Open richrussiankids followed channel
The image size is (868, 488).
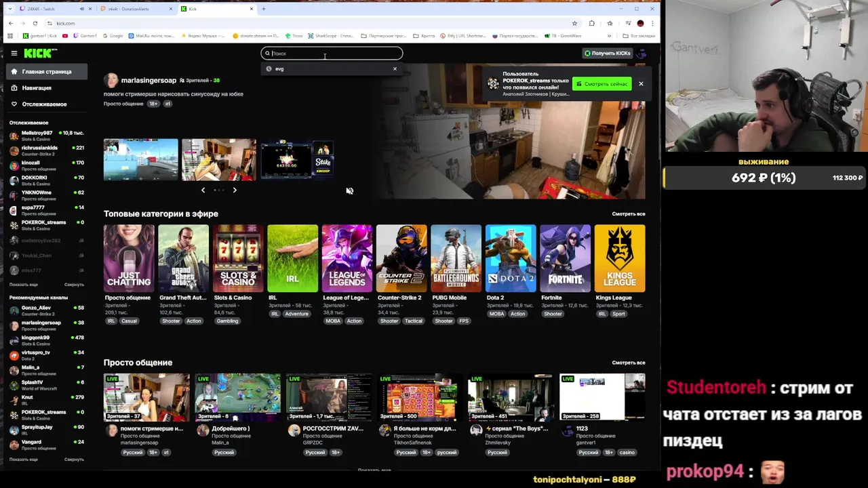tap(46, 150)
